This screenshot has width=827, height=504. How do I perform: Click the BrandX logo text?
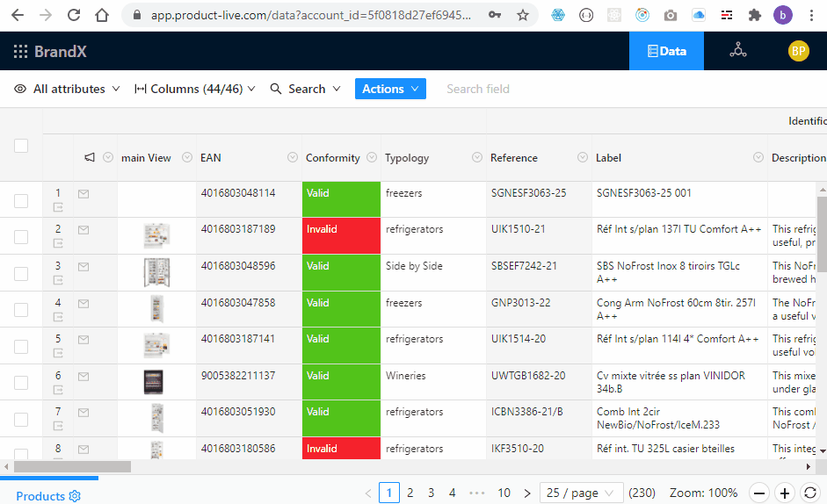point(60,51)
